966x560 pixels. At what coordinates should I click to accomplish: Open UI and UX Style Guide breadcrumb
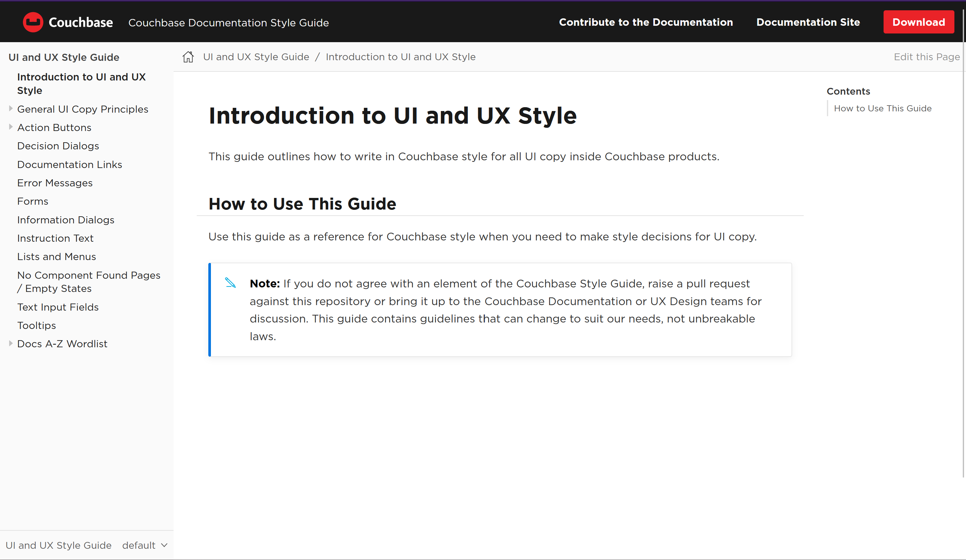256,57
